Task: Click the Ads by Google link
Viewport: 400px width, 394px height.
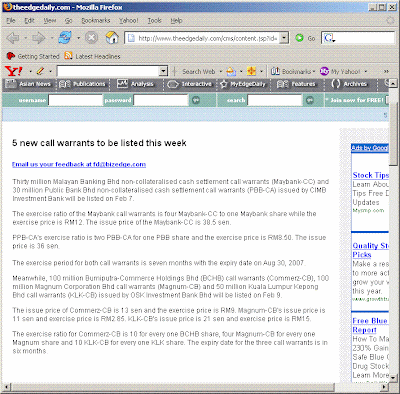Action: 370,148
